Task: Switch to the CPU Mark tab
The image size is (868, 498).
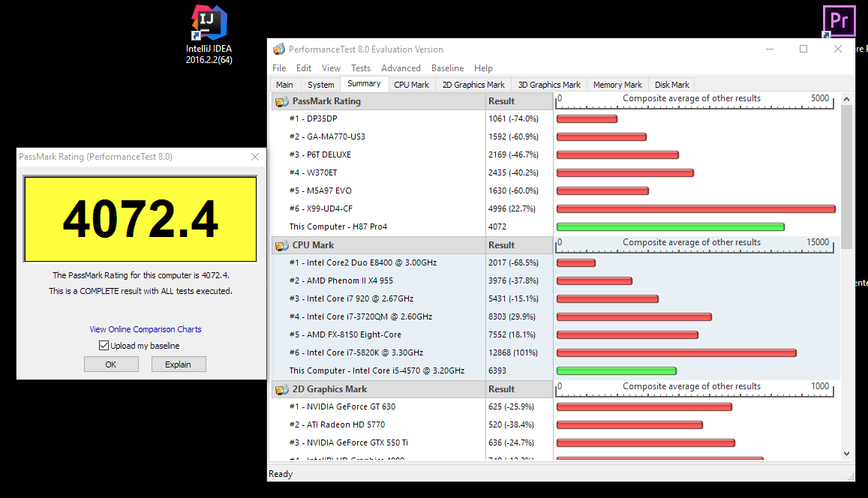Action: click(411, 85)
